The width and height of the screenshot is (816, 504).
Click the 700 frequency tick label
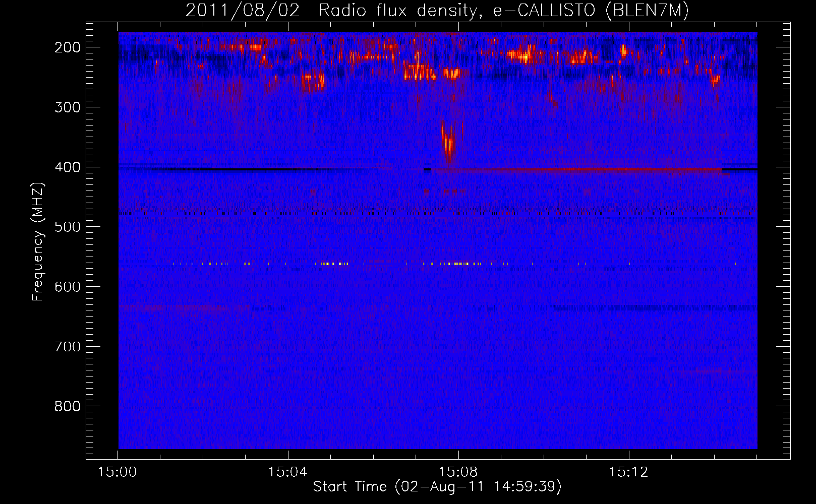(68, 347)
